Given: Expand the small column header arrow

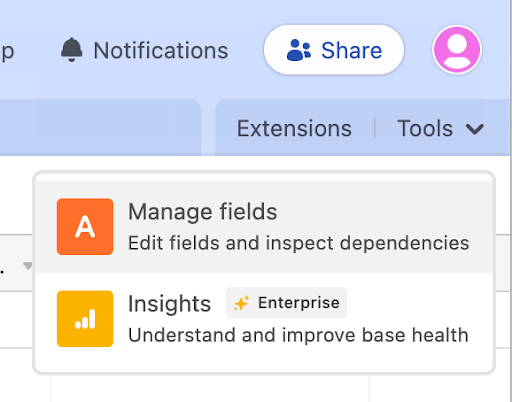Looking at the screenshot, I should point(27,266).
